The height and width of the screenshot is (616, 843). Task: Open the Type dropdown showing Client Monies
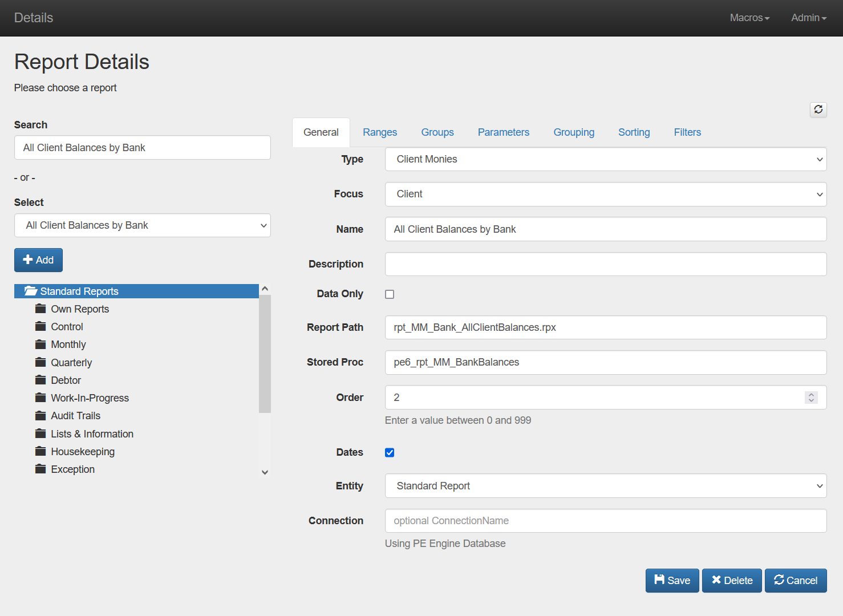(606, 159)
